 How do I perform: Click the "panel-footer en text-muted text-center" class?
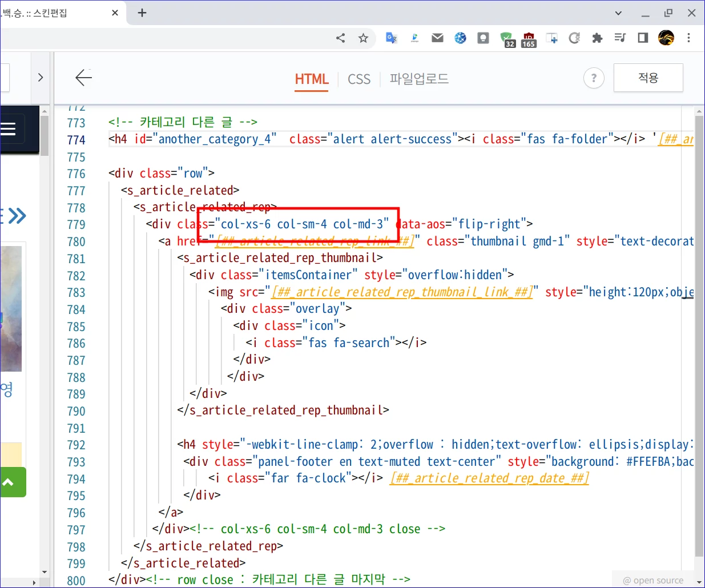[x=377, y=461]
